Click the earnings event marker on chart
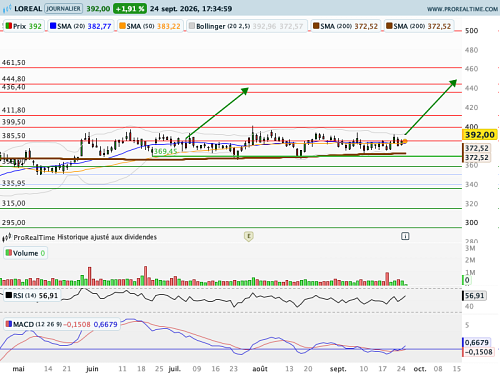The width and height of the screenshot is (500, 375). [x=249, y=236]
